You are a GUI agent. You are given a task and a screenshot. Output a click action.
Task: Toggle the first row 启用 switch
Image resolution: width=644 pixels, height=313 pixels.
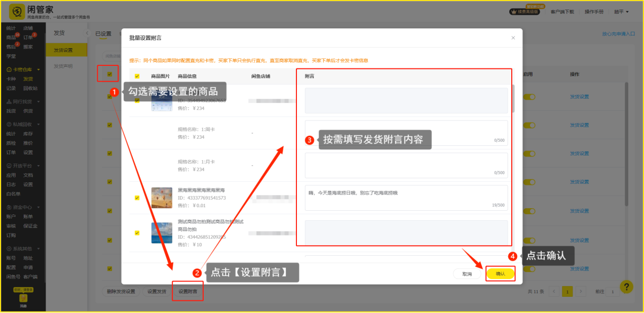pyautogui.click(x=529, y=97)
